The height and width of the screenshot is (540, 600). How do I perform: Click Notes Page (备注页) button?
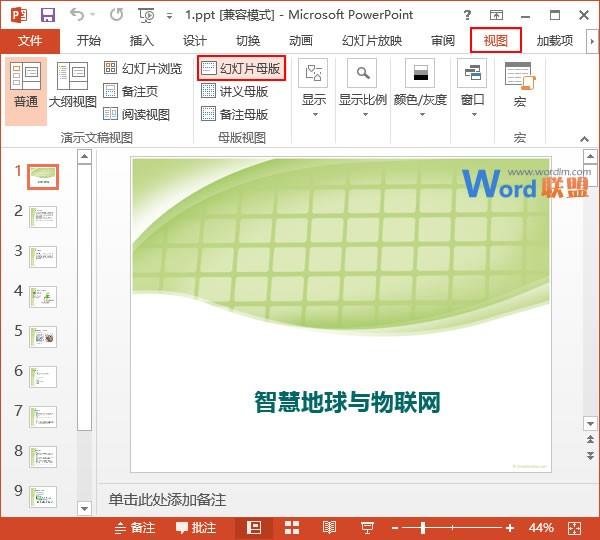130,91
